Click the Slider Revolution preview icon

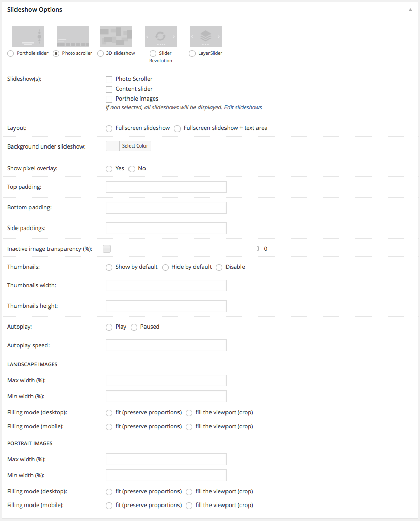pos(160,37)
